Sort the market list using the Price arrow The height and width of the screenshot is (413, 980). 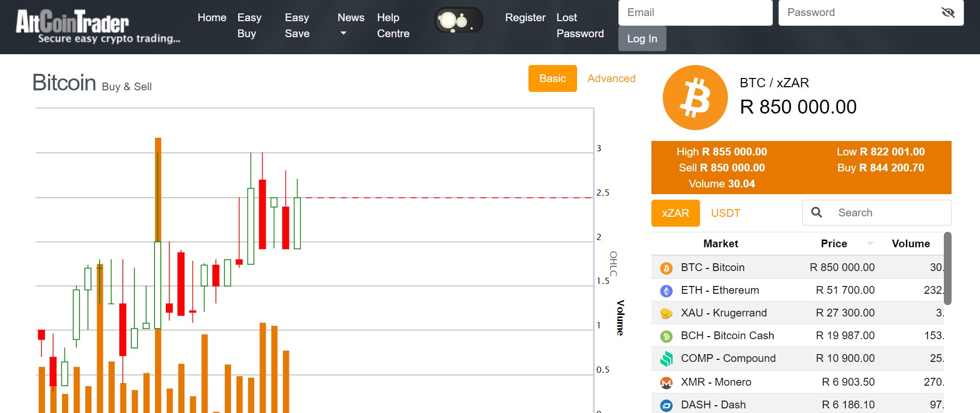[870, 243]
